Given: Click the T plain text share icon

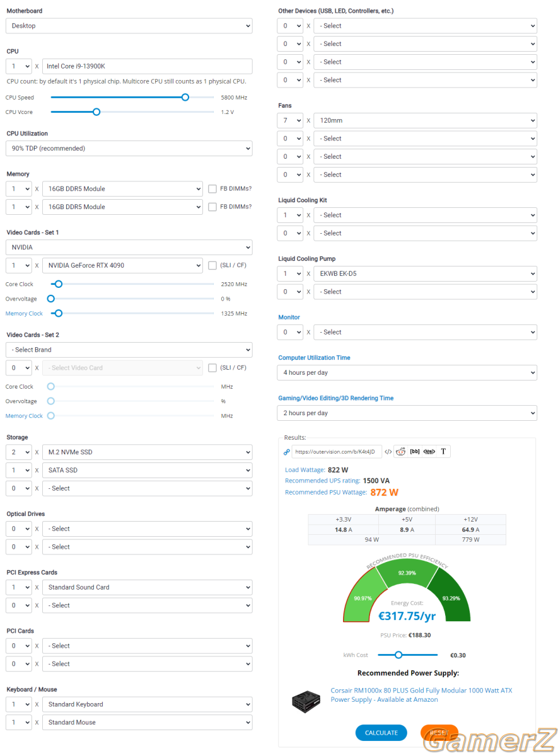Looking at the screenshot, I should (443, 452).
